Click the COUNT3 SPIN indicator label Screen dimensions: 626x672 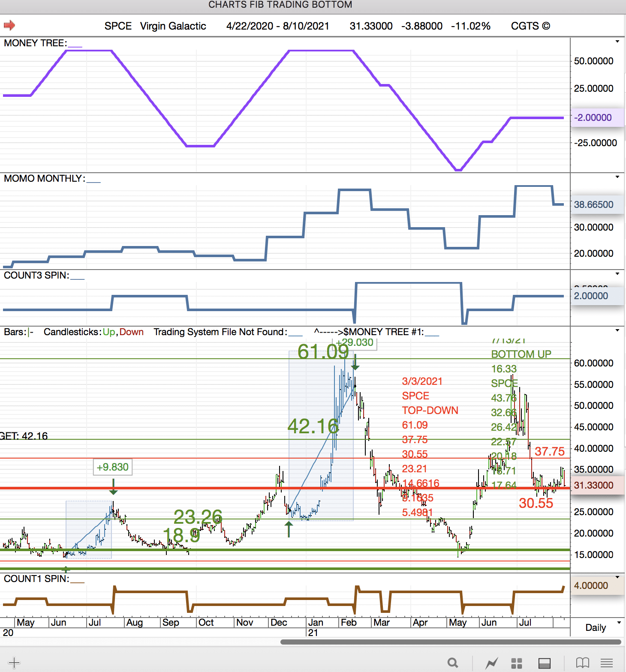36,275
